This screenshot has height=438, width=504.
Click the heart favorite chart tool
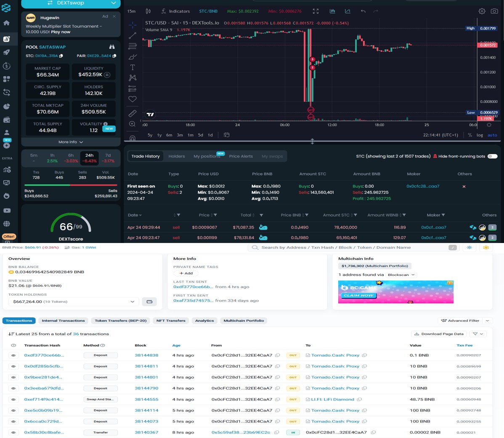tap(133, 99)
